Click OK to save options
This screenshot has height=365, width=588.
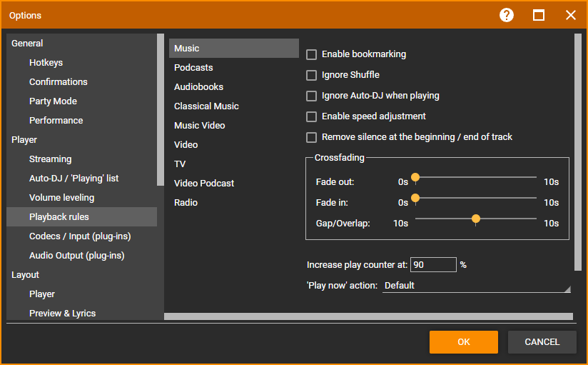coord(464,342)
